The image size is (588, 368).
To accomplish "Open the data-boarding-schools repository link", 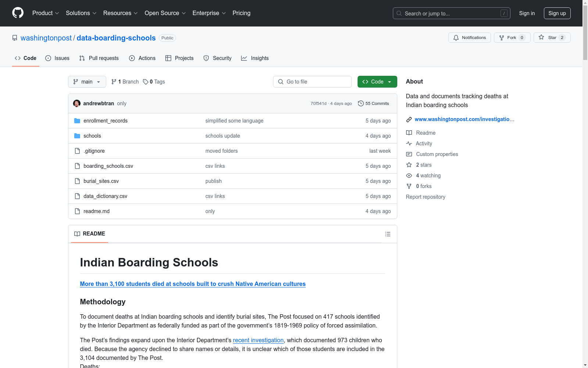I will (116, 38).
